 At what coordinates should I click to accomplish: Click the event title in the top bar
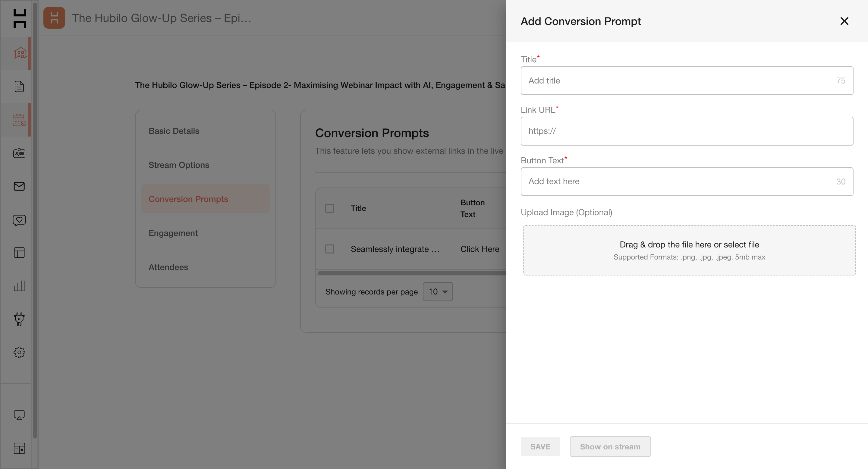click(x=162, y=18)
